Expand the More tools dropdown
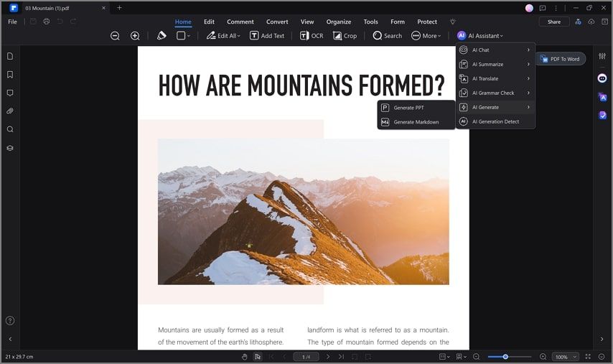613x364 pixels. click(x=426, y=36)
